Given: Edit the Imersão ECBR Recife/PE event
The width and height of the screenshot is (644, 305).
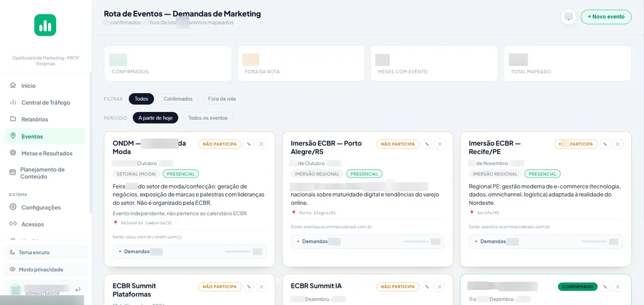Looking at the screenshot, I should pyautogui.click(x=605, y=144).
